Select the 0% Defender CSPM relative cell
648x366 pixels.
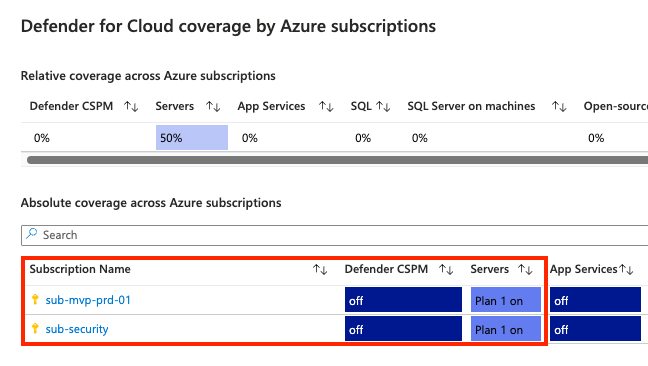[42, 138]
